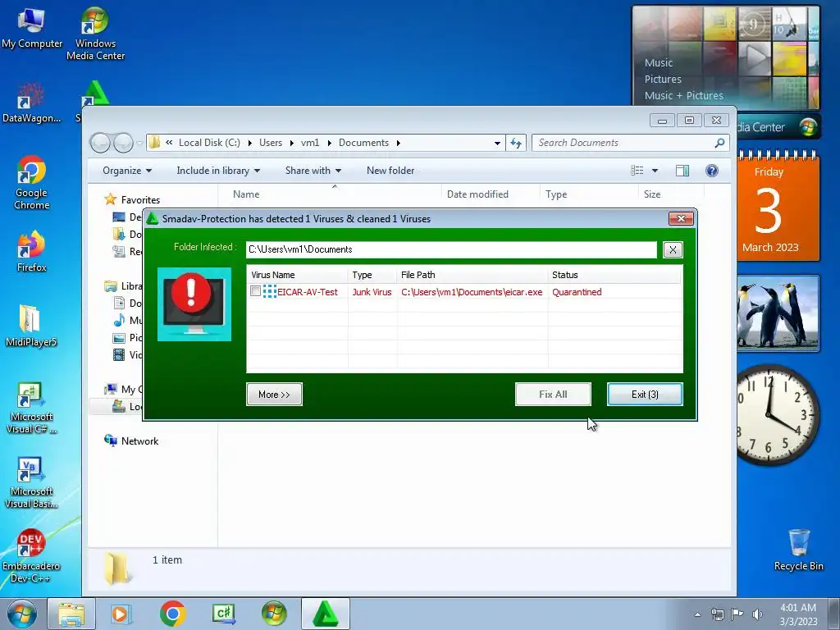Click the Quarantined status cell
Image resolution: width=840 pixels, height=630 pixels.
(x=577, y=292)
